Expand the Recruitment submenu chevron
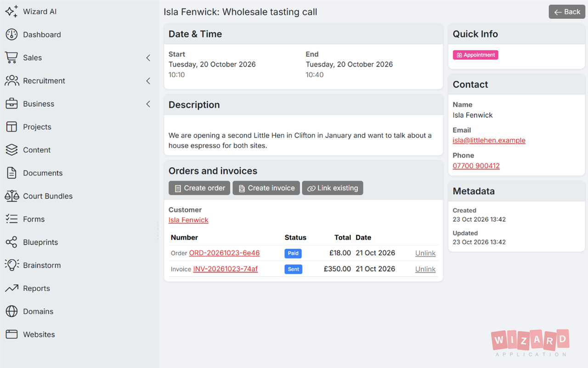 [x=148, y=80]
